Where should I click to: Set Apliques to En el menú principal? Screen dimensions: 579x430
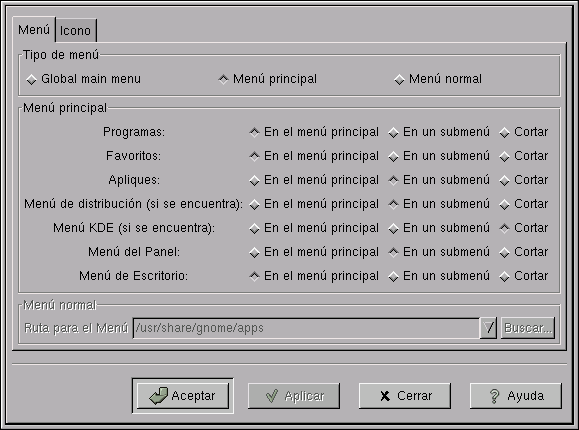[x=254, y=181]
